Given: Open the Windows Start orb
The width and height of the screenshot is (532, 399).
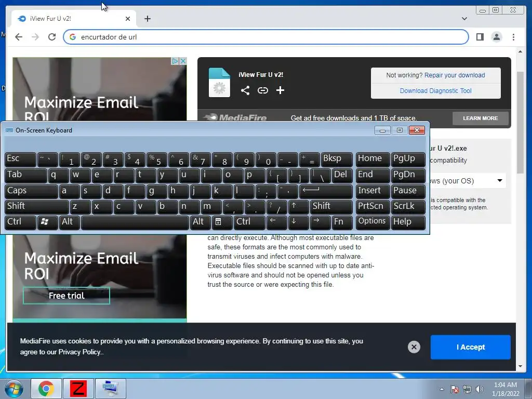Looking at the screenshot, I should coord(14,389).
